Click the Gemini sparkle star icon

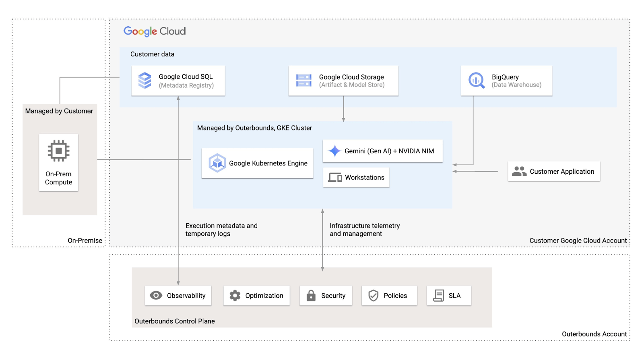point(334,151)
